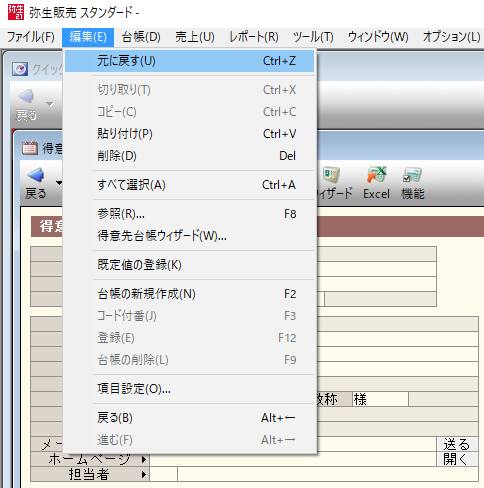The image size is (484, 488).
Task: Expand the 戻る history dropdown arrow
Action: click(x=59, y=183)
